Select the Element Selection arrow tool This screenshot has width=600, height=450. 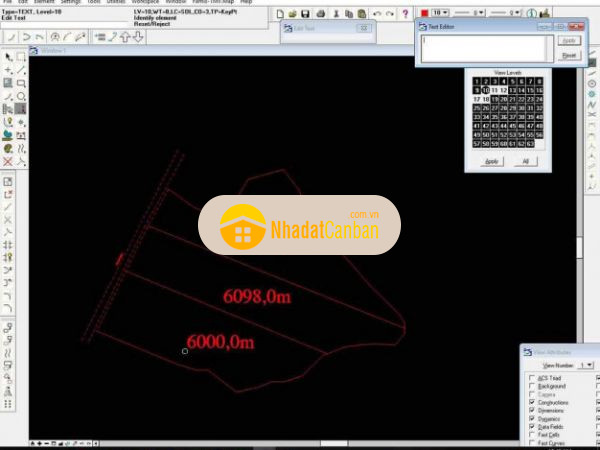pyautogui.click(x=9, y=57)
